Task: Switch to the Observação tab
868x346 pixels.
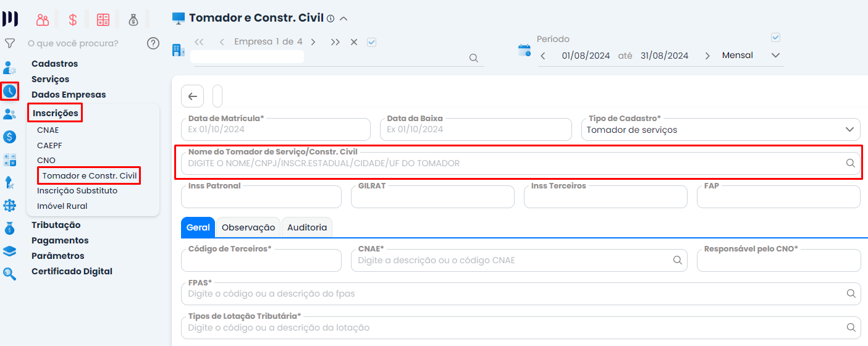Action: pyautogui.click(x=248, y=227)
